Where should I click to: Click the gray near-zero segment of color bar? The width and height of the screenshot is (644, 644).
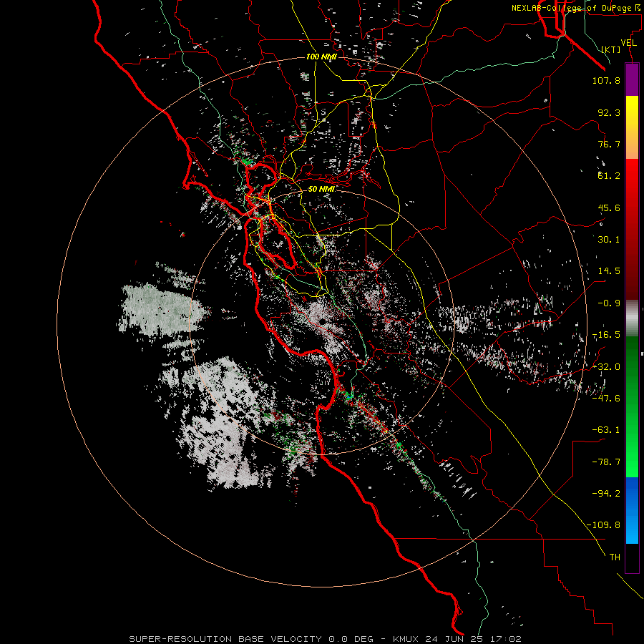pyautogui.click(x=632, y=318)
